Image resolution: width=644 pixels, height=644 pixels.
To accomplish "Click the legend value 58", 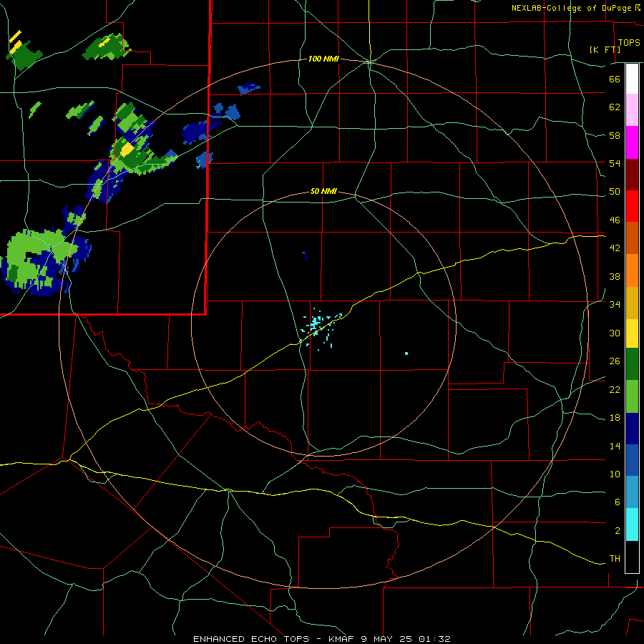I will [615, 135].
